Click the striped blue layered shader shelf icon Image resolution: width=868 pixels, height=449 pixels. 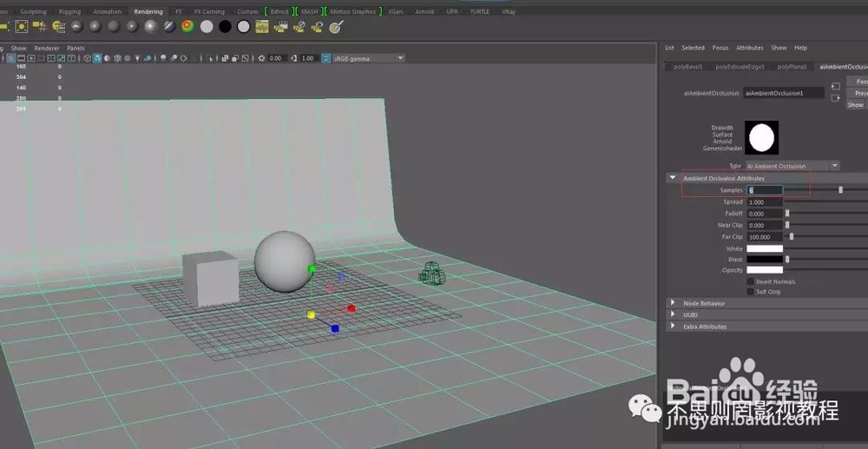(x=169, y=26)
